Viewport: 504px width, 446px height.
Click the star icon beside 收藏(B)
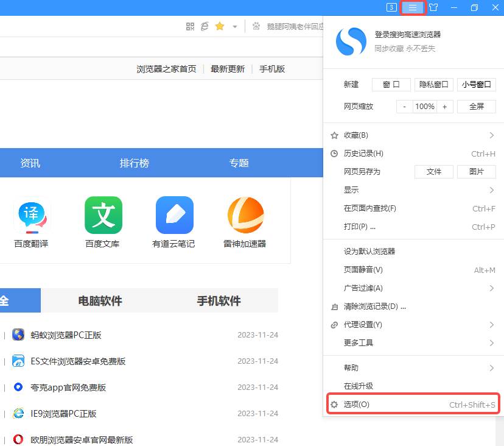[334, 135]
